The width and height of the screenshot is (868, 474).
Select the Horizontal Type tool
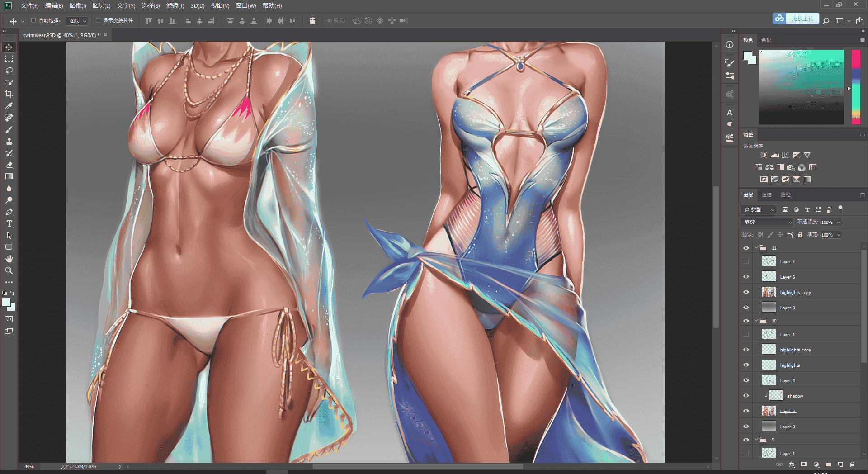click(9, 223)
